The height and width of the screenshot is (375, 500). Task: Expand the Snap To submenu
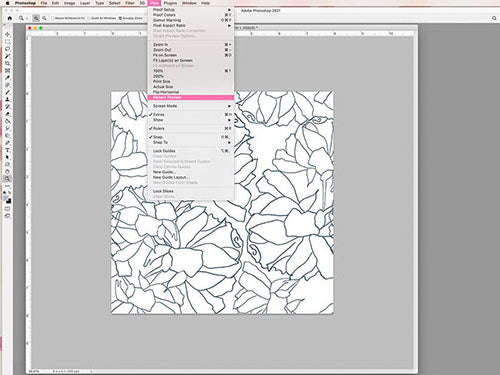click(191, 142)
